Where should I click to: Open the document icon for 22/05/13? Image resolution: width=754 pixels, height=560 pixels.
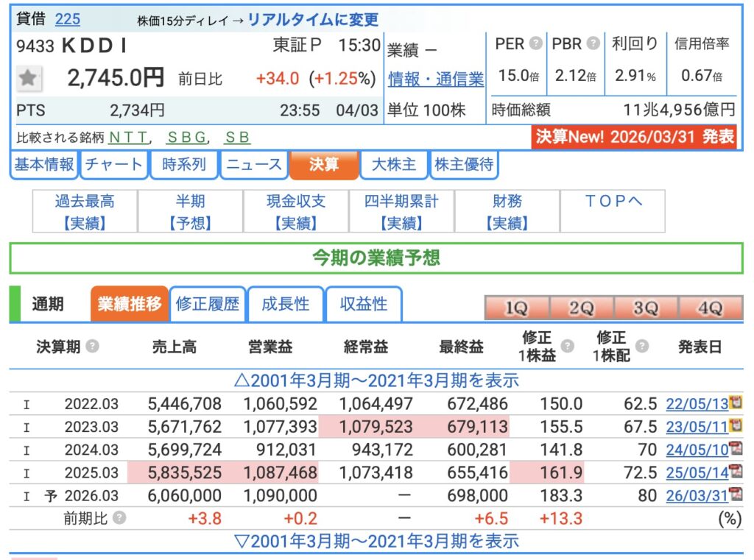pyautogui.click(x=735, y=403)
